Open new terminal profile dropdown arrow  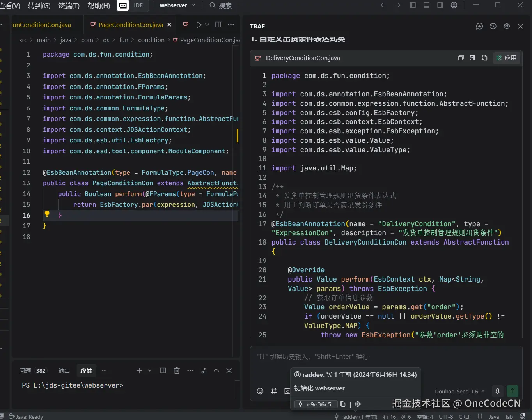click(149, 370)
